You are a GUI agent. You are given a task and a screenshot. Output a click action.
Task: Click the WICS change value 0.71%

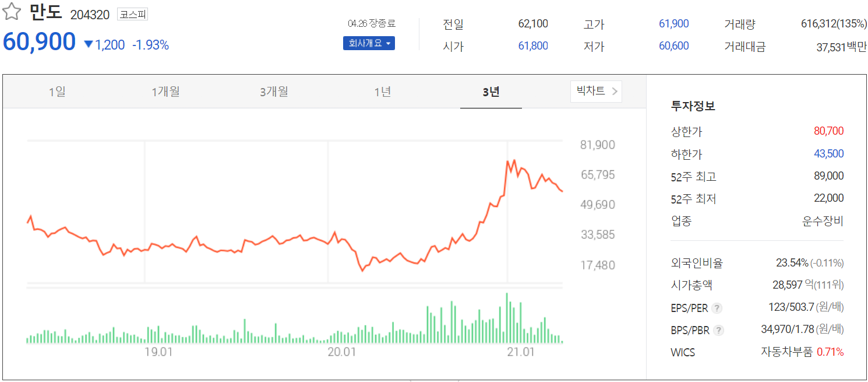pyautogui.click(x=830, y=352)
